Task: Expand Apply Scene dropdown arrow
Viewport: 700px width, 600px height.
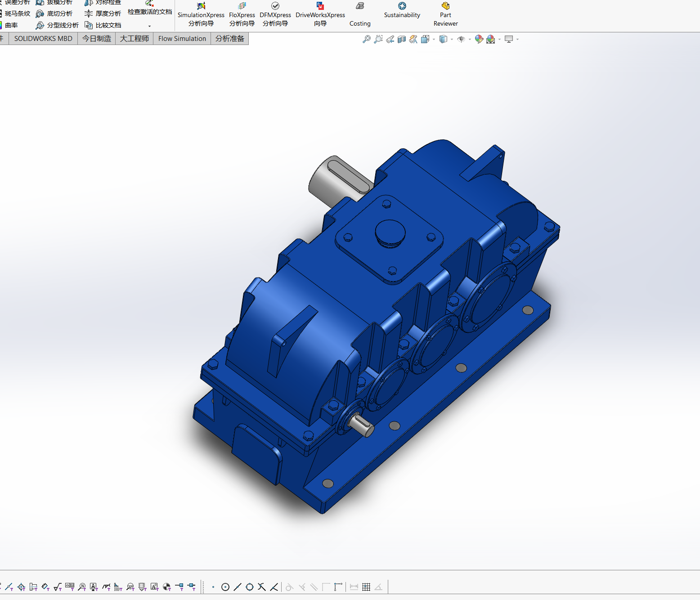Action: [499, 40]
